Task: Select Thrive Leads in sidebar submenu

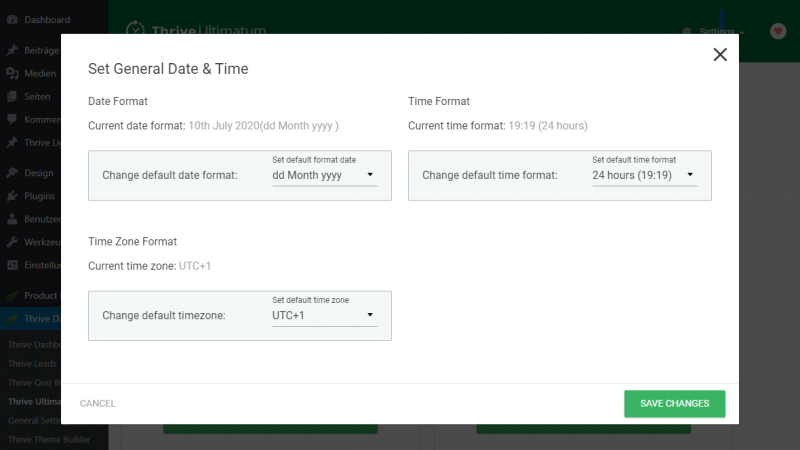Action: [32, 364]
